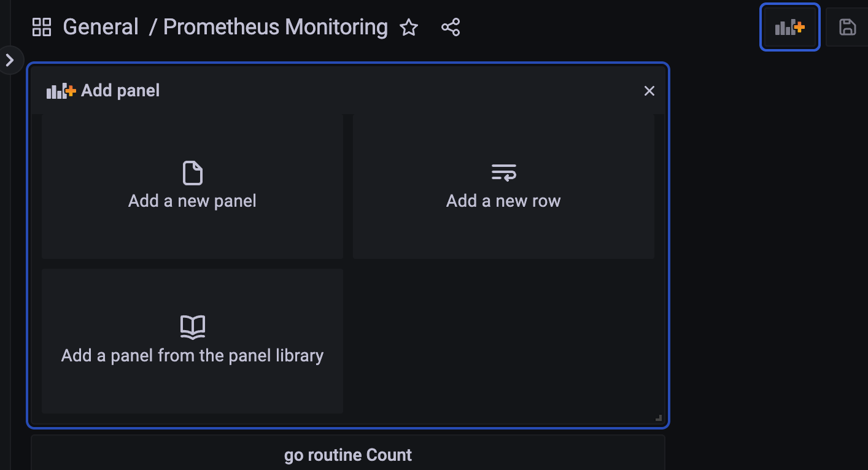Image resolution: width=868 pixels, height=470 pixels.
Task: Open the share dashboard dialog
Action: click(x=451, y=28)
